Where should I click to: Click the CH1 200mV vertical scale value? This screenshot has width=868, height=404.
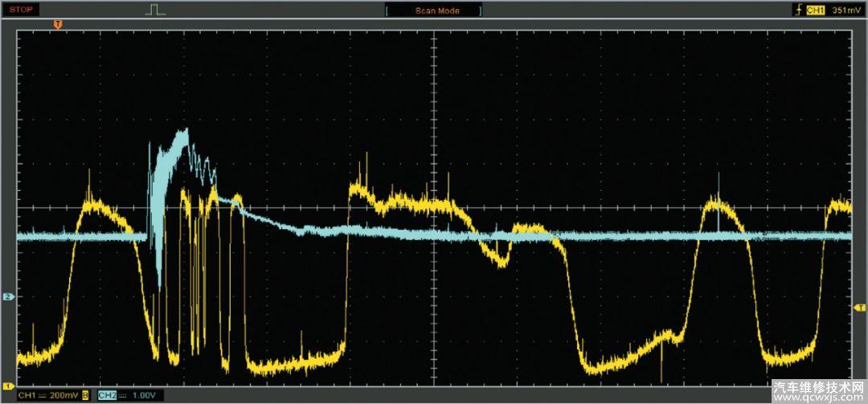[63, 396]
